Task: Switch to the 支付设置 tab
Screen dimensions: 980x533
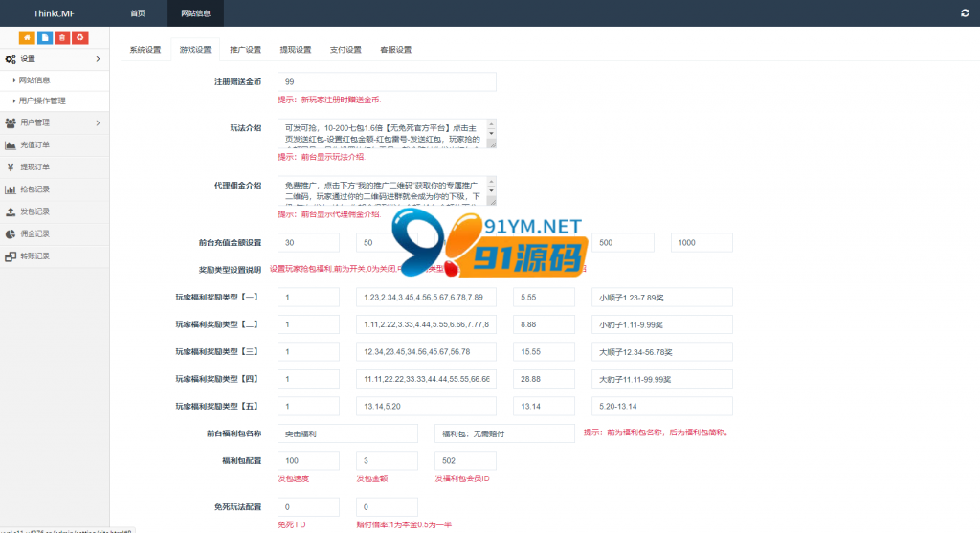Action: 345,50
